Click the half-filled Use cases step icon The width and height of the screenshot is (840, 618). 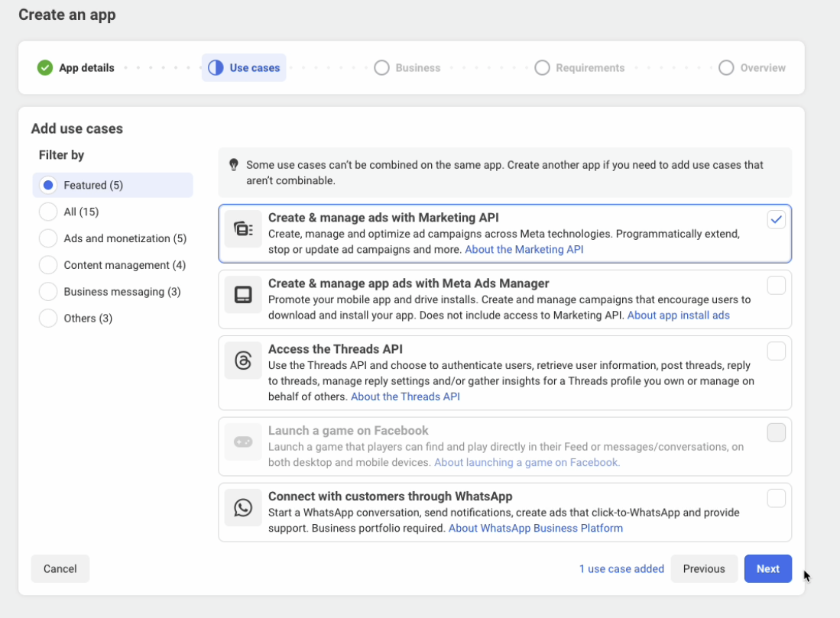coord(216,68)
